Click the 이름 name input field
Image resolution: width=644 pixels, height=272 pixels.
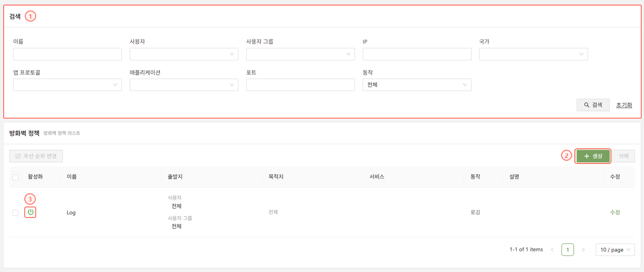[x=67, y=54]
